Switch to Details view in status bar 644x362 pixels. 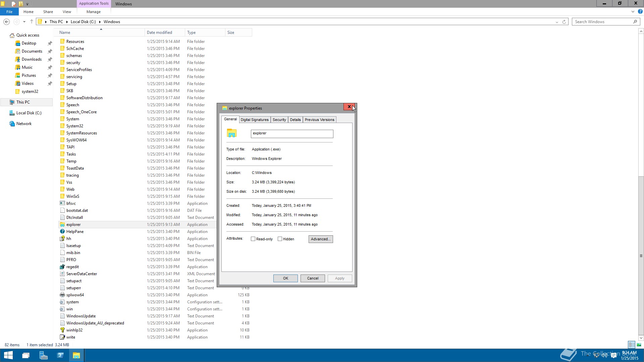click(x=632, y=345)
